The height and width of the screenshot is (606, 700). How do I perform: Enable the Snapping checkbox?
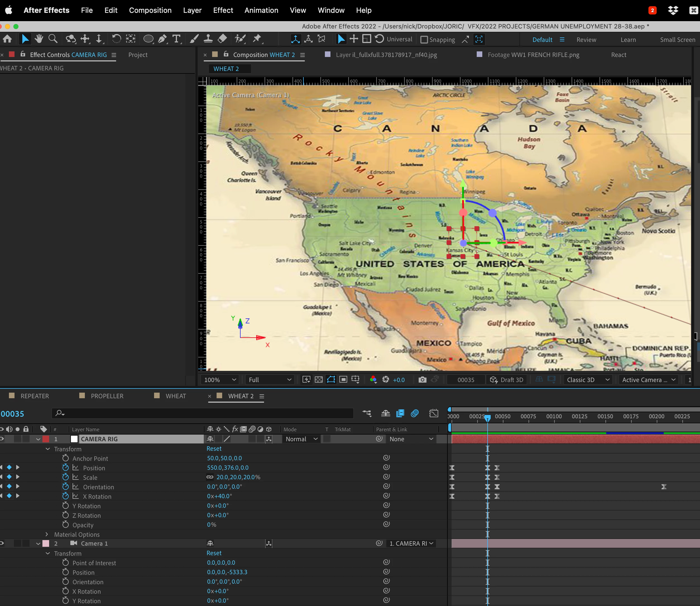pos(424,40)
